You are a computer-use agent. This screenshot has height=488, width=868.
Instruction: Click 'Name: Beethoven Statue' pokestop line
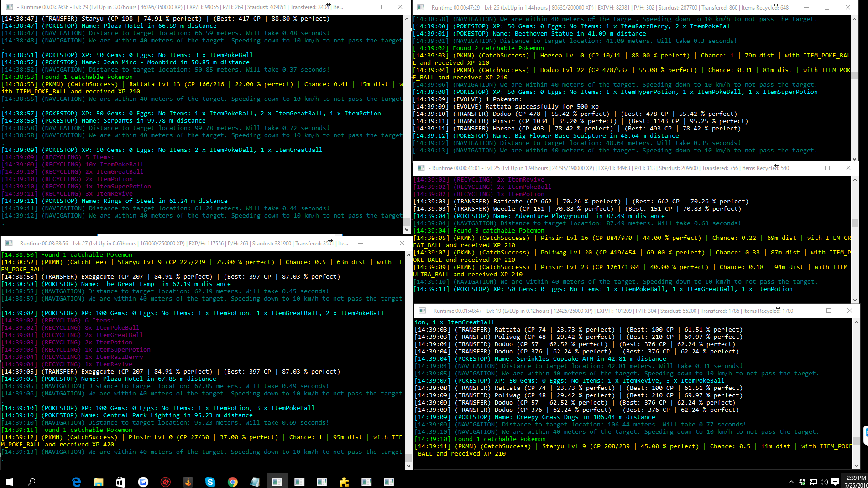[529, 34]
